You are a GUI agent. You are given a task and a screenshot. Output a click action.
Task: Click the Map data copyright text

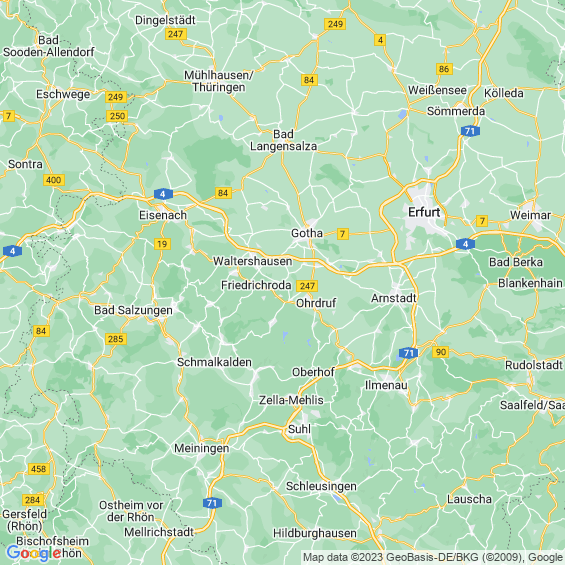[x=433, y=557]
